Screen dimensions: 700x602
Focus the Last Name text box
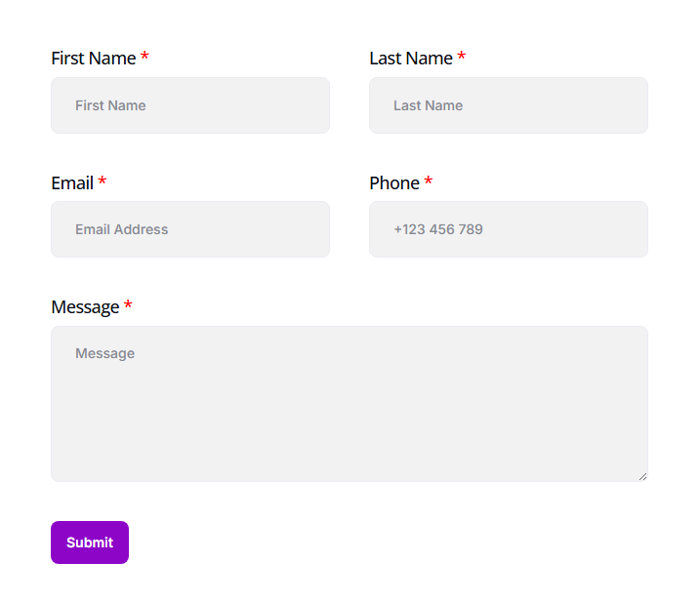(x=508, y=105)
